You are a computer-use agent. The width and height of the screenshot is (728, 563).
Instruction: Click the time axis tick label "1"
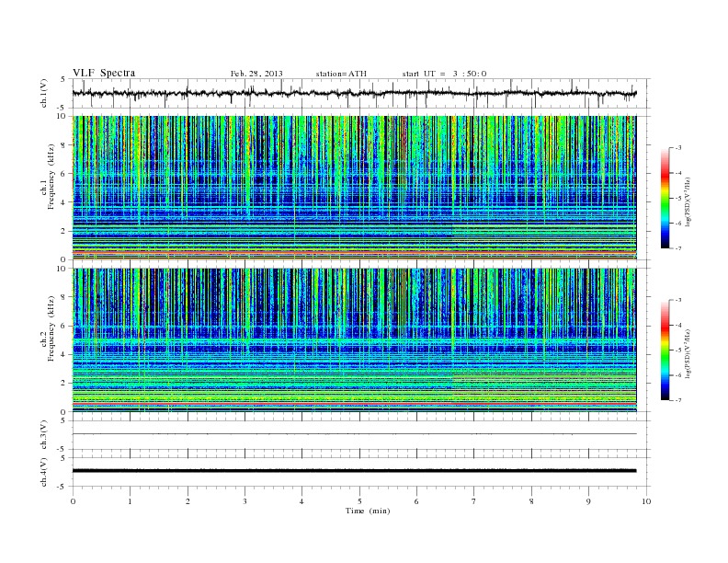(130, 501)
